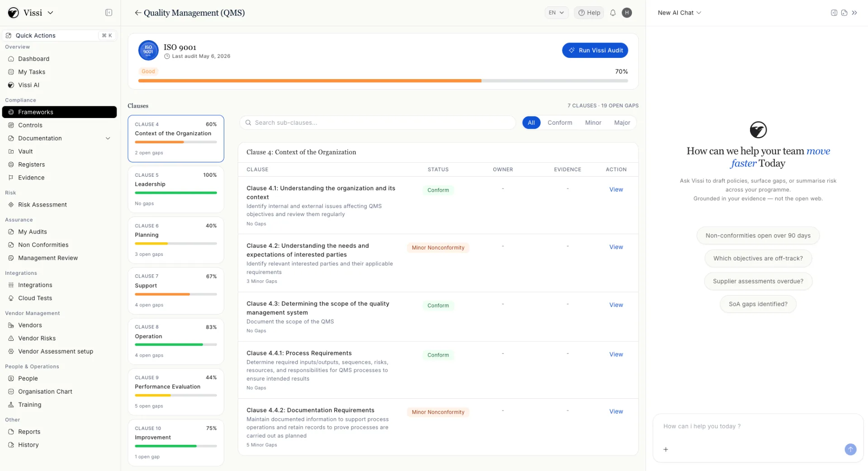Open Quick Actions search
Screen dimensions: 868x471
59,35
